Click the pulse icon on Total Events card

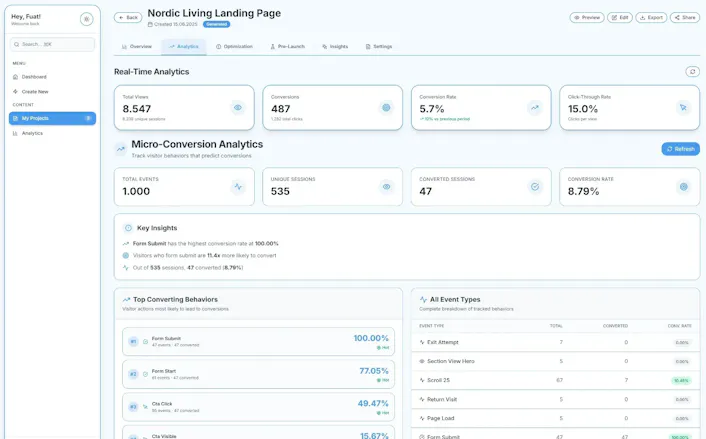click(238, 186)
